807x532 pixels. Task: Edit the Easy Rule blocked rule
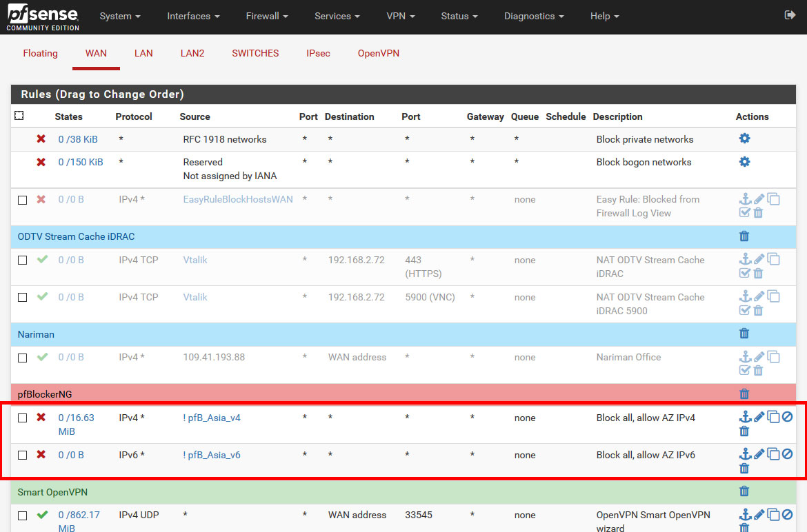click(x=759, y=199)
